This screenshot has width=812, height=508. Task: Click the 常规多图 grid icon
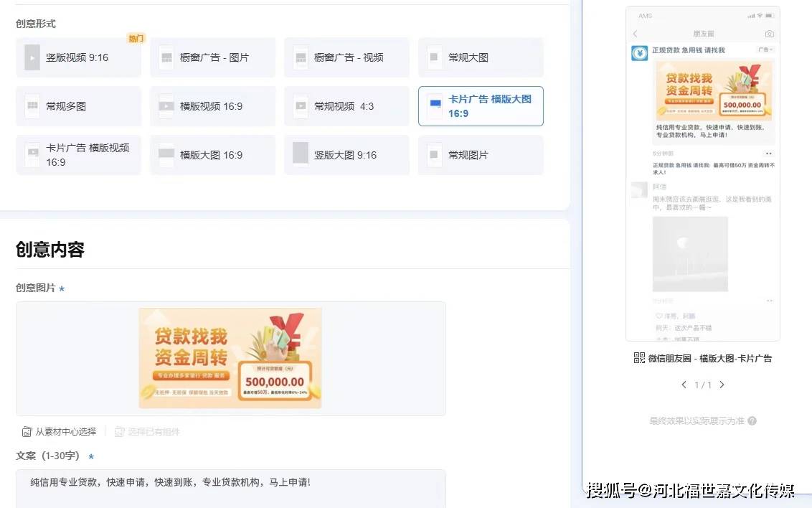pos(32,106)
